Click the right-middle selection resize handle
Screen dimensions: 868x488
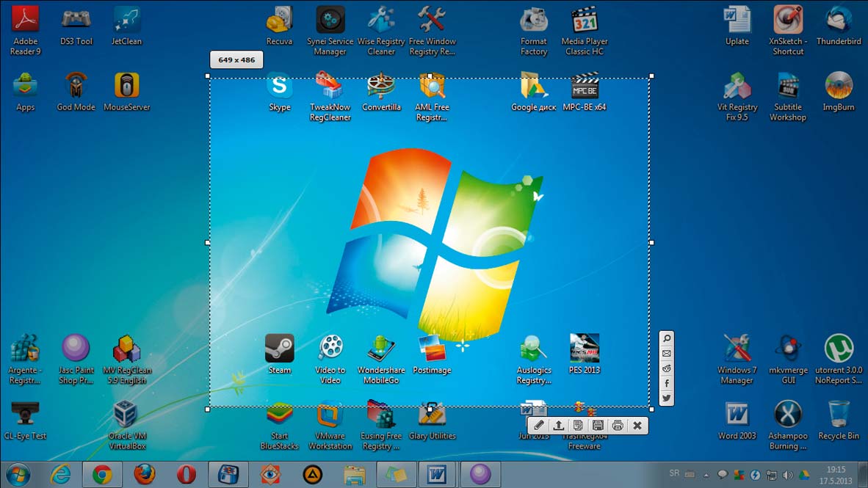coord(651,242)
